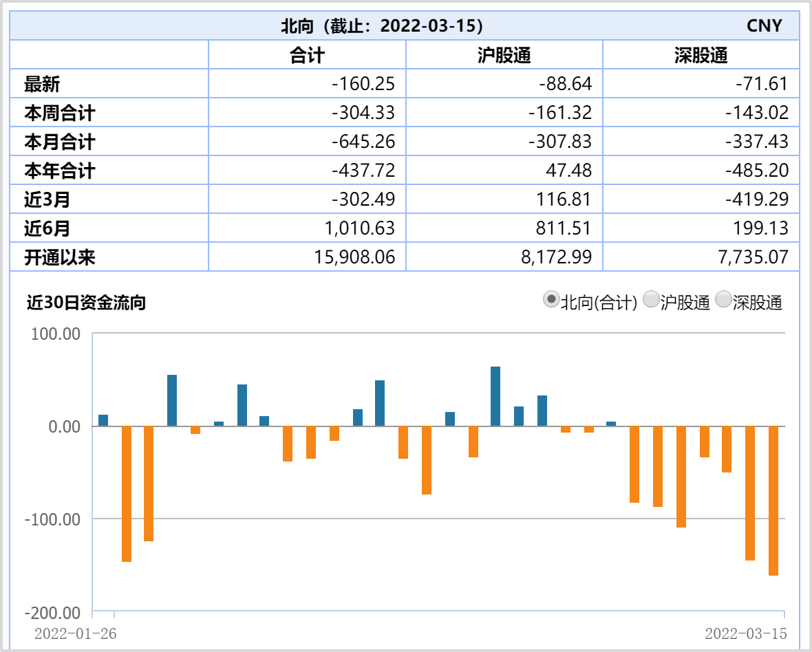This screenshot has width=812, height=652.
Task: Click the 北向 (截止: 2022-03-15) title
Action: (x=382, y=26)
